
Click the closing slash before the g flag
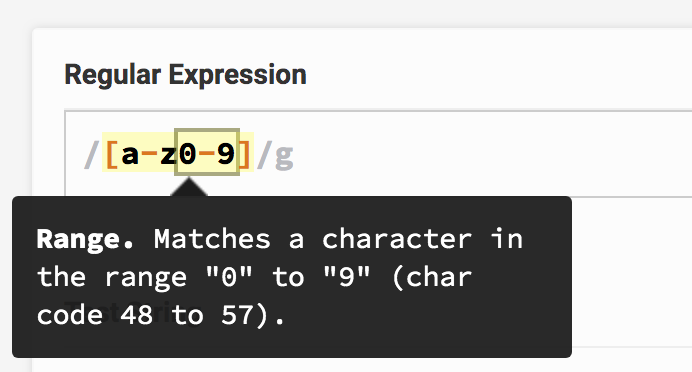pos(265,155)
